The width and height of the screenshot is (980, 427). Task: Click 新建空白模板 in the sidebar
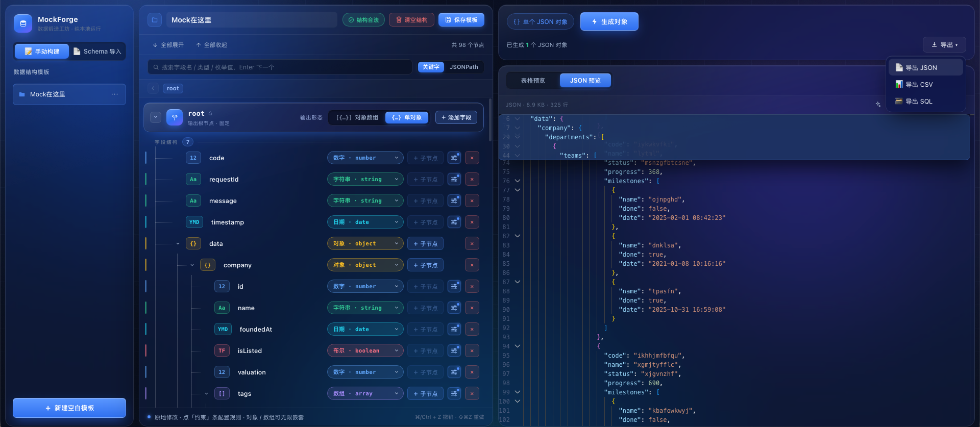(x=69, y=408)
